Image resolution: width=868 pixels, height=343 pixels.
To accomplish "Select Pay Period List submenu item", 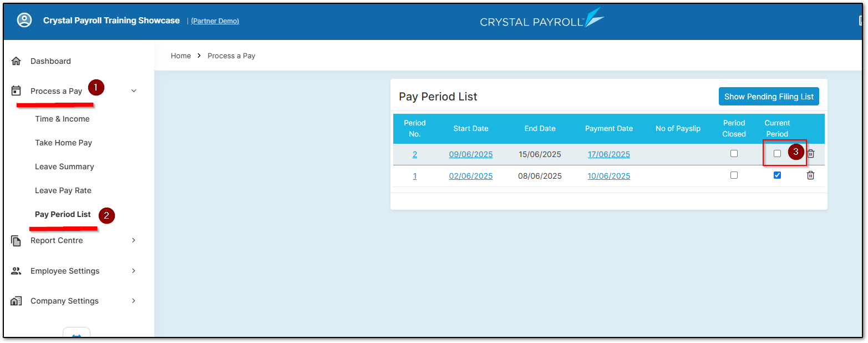I will point(63,214).
